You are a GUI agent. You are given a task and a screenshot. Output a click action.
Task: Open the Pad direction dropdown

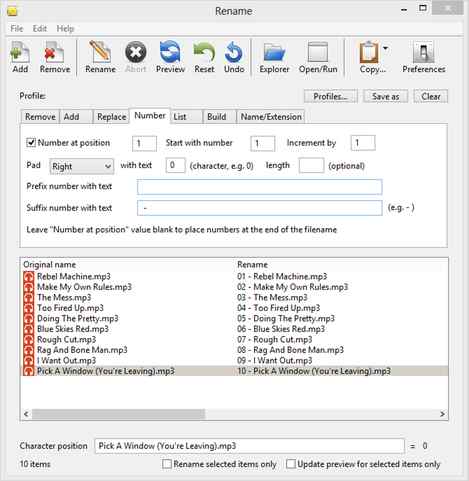82,166
